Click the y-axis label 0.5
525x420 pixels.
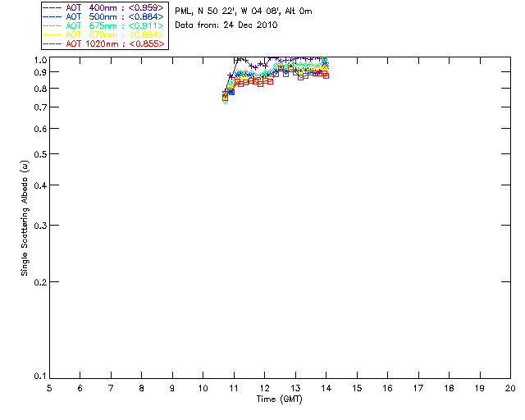[x=40, y=154]
